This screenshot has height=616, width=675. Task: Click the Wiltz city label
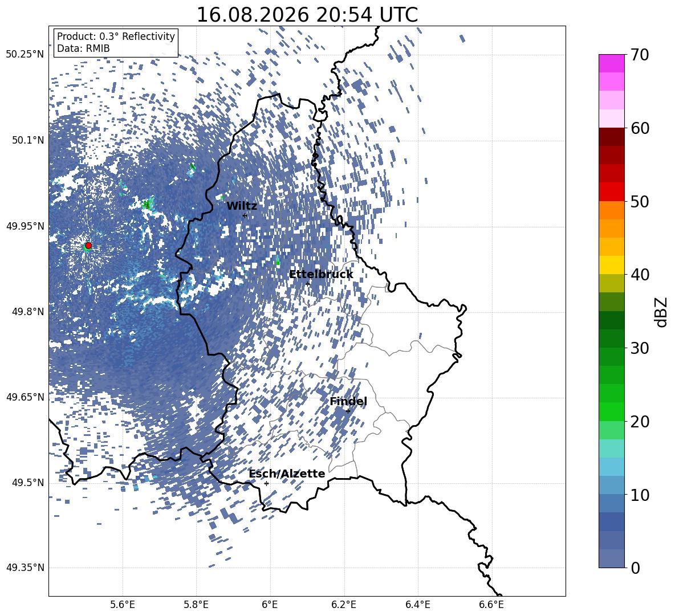click(x=242, y=206)
